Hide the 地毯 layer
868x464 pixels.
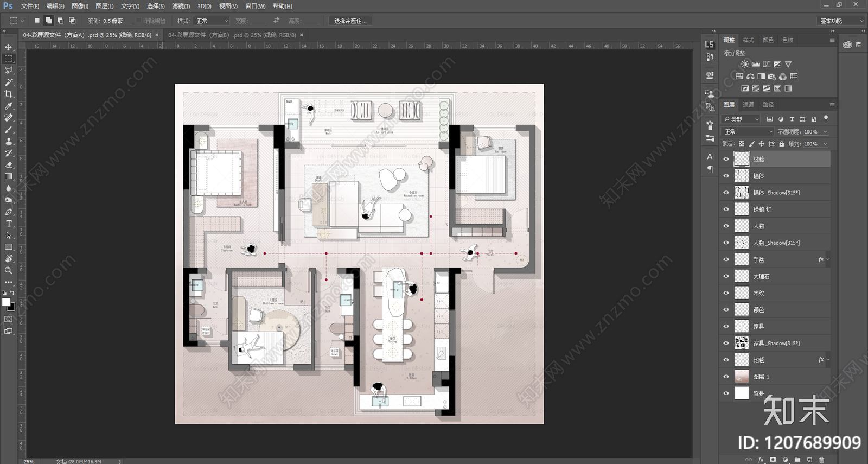pos(726,360)
